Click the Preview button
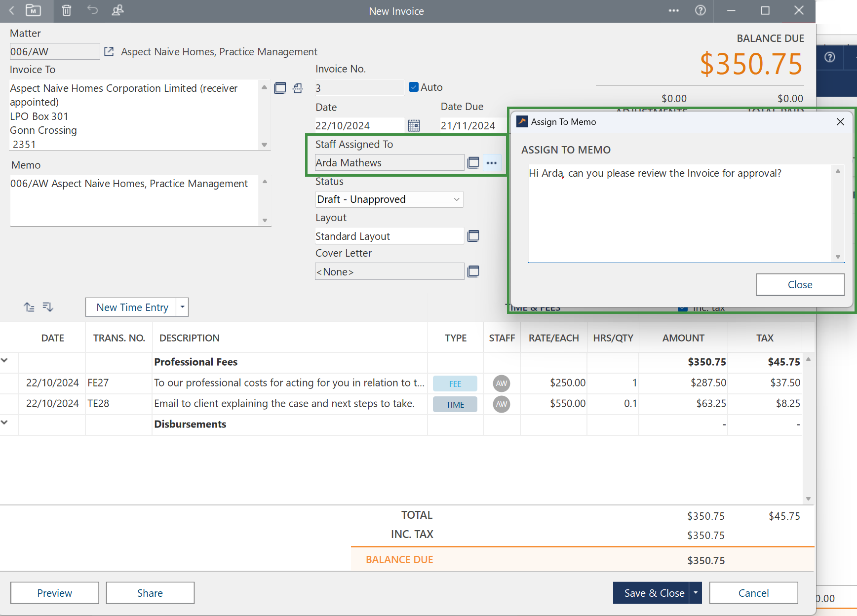Viewport: 857px width, 616px height. pyautogui.click(x=54, y=593)
